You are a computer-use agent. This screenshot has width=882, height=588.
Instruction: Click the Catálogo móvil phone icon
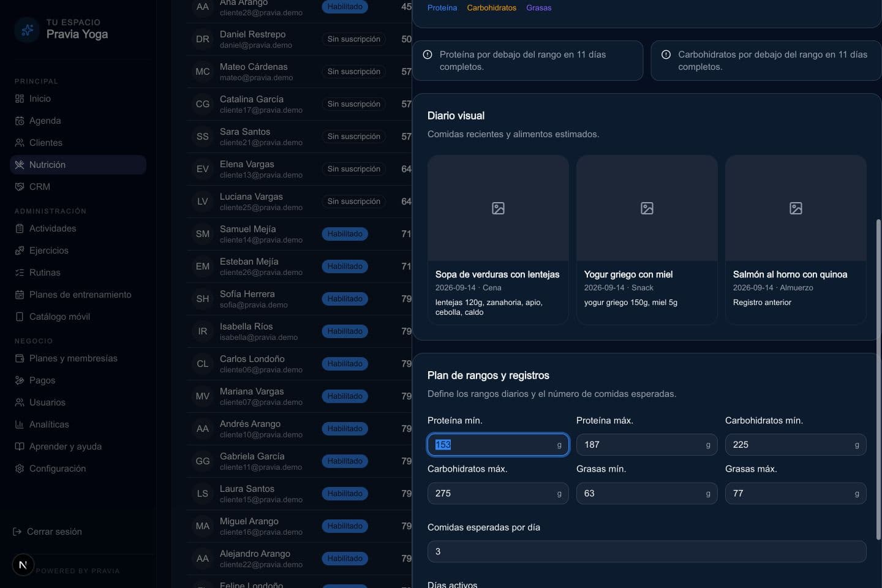tap(20, 317)
